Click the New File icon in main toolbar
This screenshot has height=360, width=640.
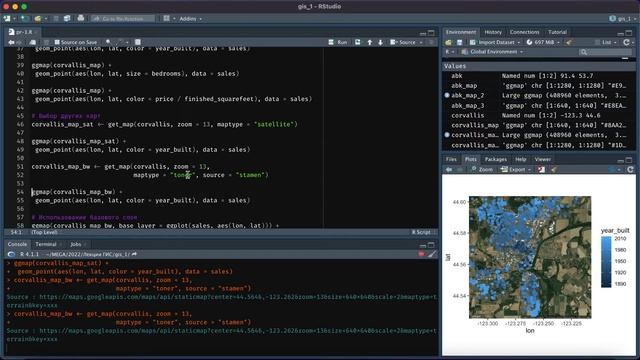click(x=7, y=18)
